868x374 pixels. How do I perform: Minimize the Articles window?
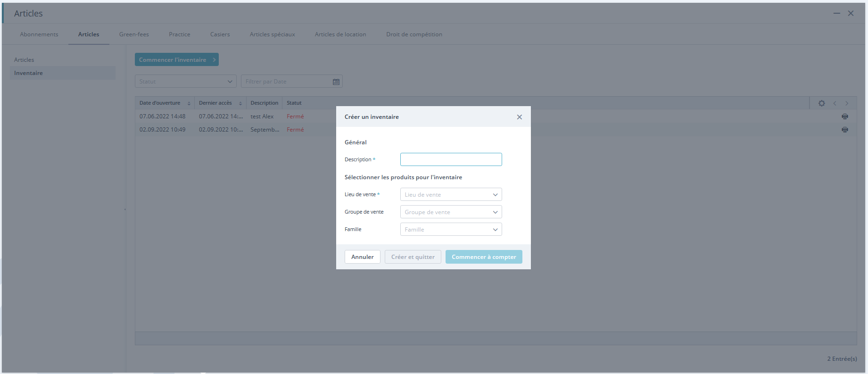[836, 13]
